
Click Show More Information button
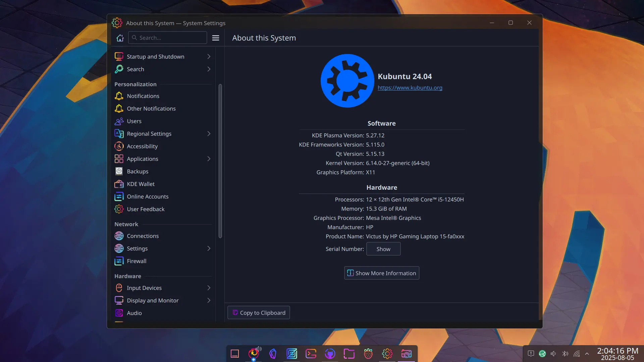(382, 273)
